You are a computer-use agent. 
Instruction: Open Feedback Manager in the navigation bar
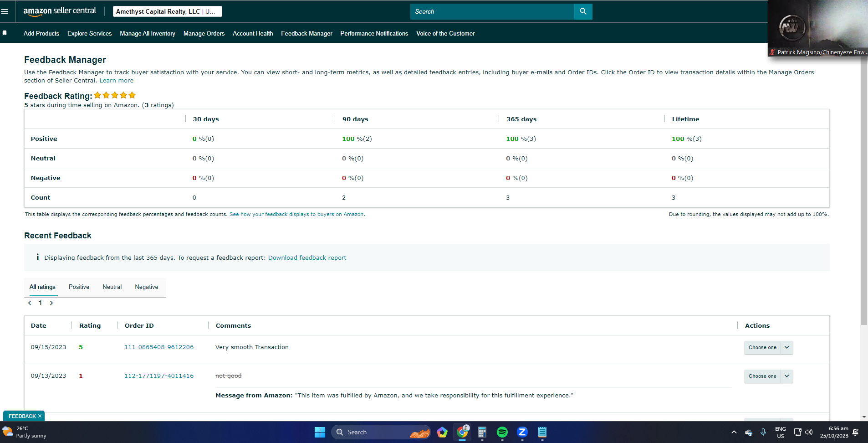(306, 33)
